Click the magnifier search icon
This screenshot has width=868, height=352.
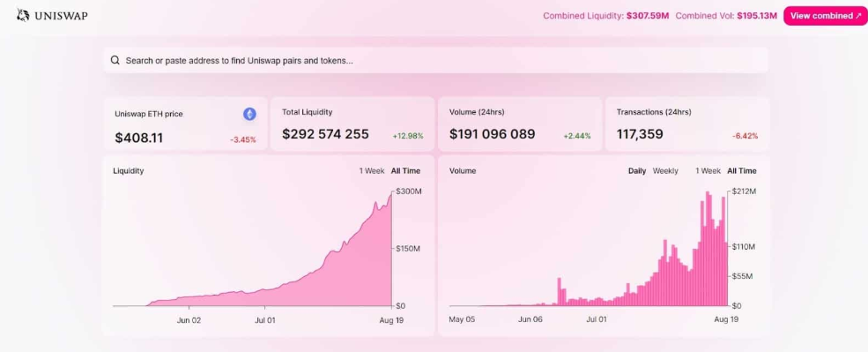click(x=115, y=60)
